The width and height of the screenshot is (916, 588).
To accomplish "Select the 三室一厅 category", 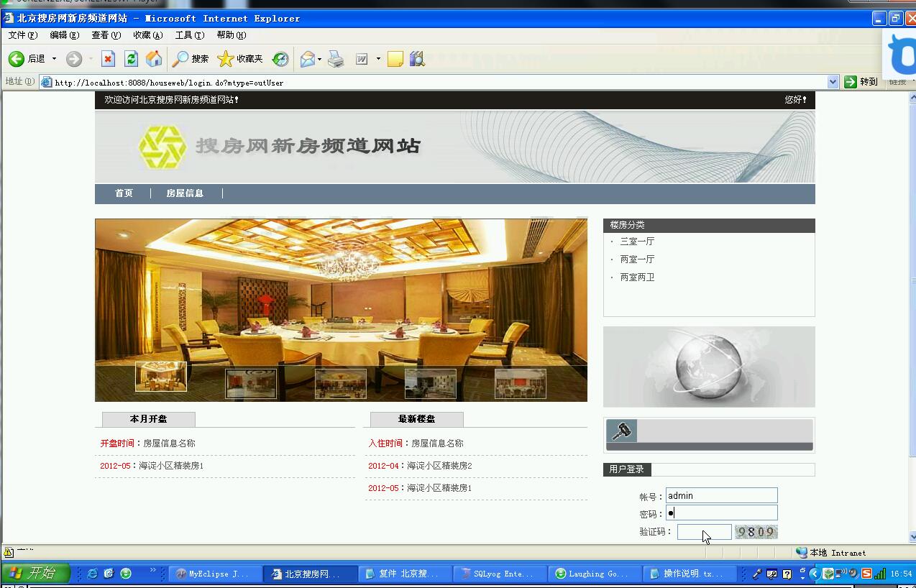I will click(x=637, y=242).
